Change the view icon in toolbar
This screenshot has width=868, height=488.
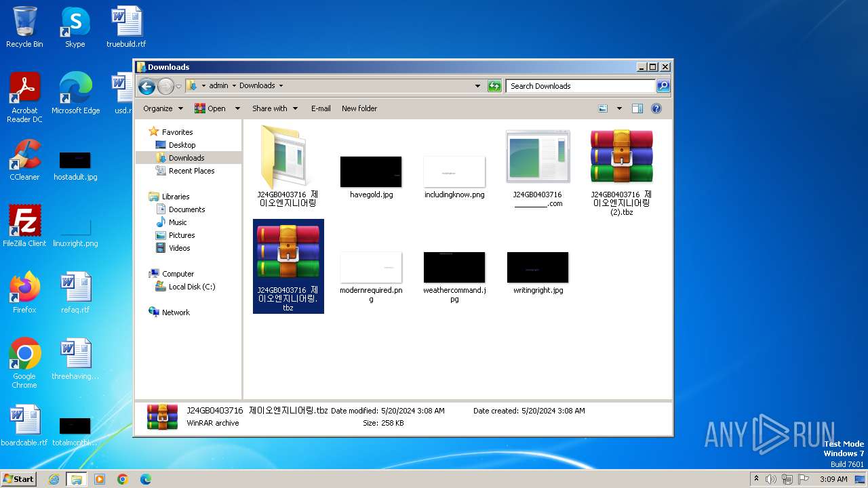(603, 108)
